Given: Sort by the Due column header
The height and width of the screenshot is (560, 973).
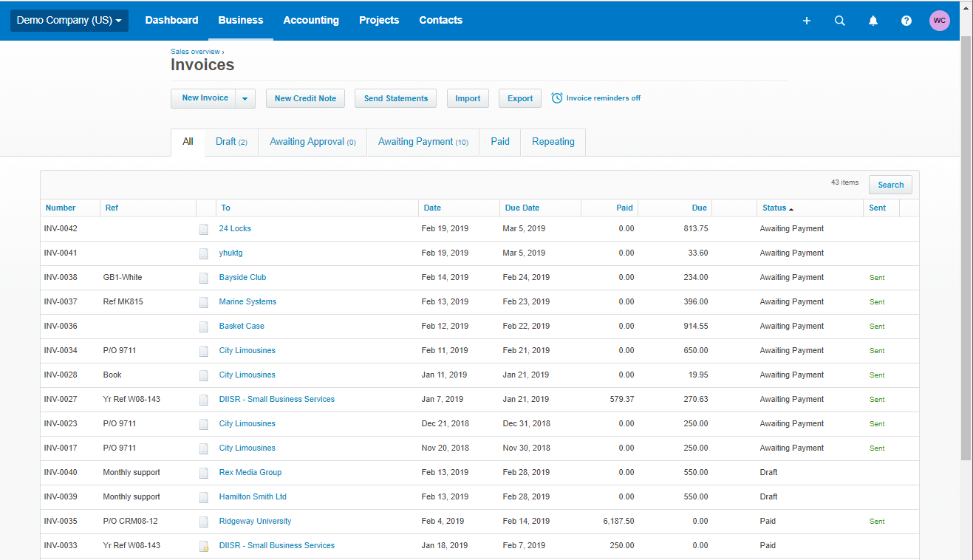Looking at the screenshot, I should (700, 208).
